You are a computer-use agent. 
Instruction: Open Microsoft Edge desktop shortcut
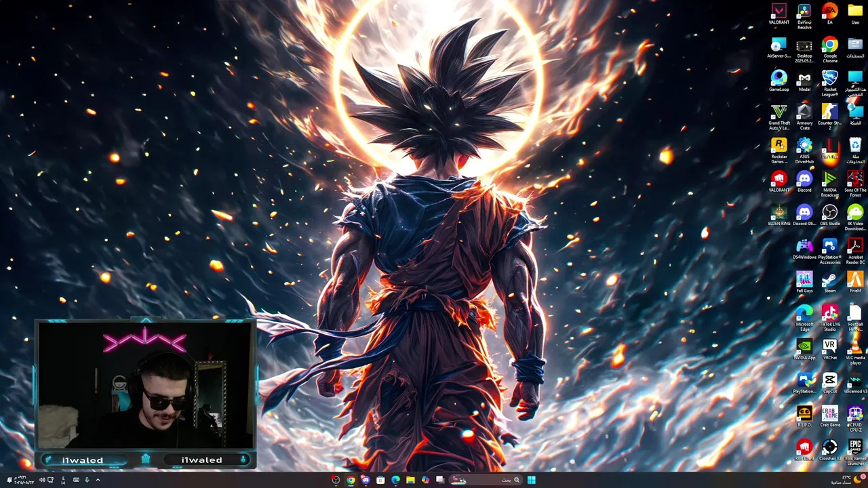coord(804,319)
